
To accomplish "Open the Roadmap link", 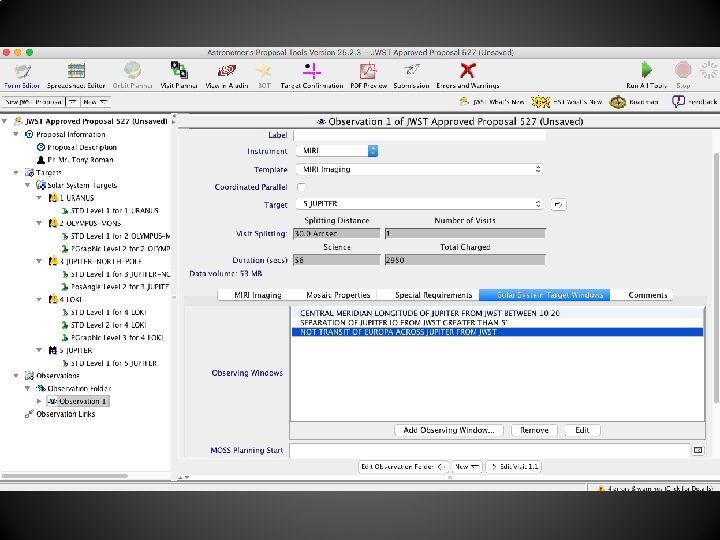I will (634, 102).
